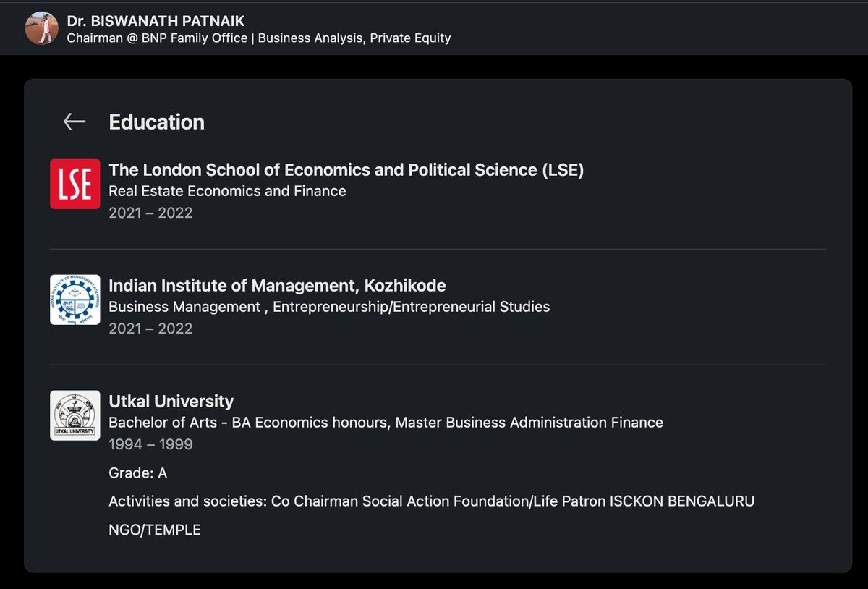Click the Indian Institute of Management Kozhikode logo

click(x=75, y=300)
